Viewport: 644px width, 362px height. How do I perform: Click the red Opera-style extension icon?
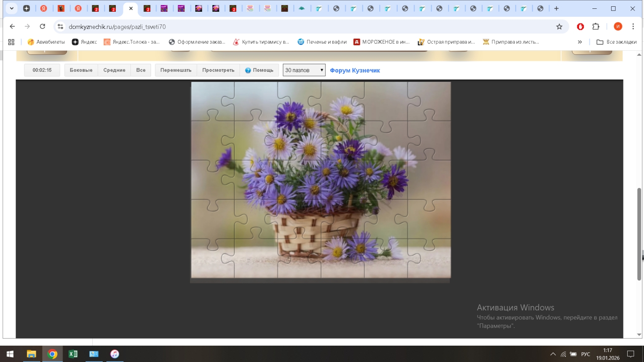coord(580,26)
